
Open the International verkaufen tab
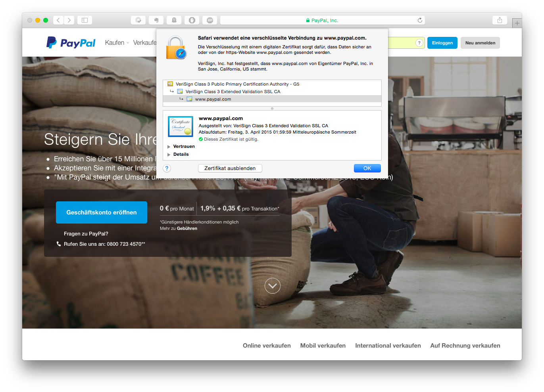[388, 346]
